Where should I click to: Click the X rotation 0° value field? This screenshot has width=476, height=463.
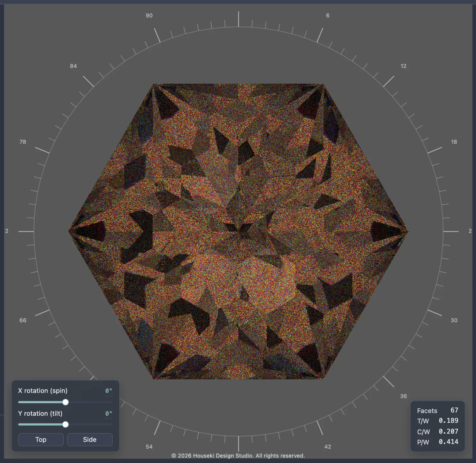[109, 391]
